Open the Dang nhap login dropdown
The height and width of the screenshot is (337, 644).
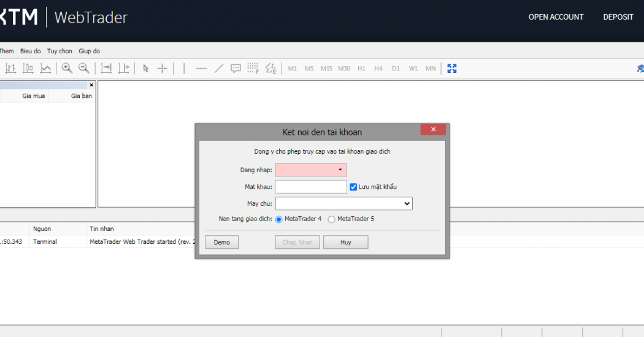point(340,170)
